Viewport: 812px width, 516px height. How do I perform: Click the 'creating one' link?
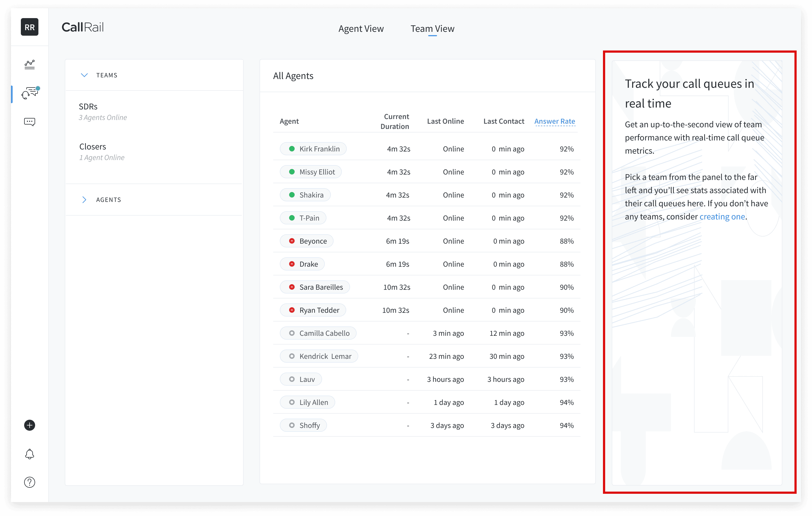(722, 216)
